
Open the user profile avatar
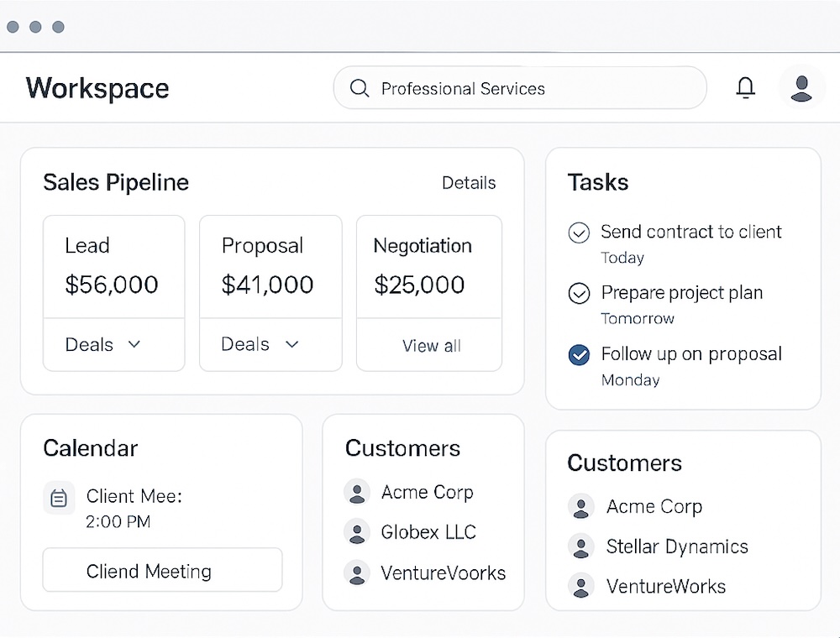tap(801, 88)
